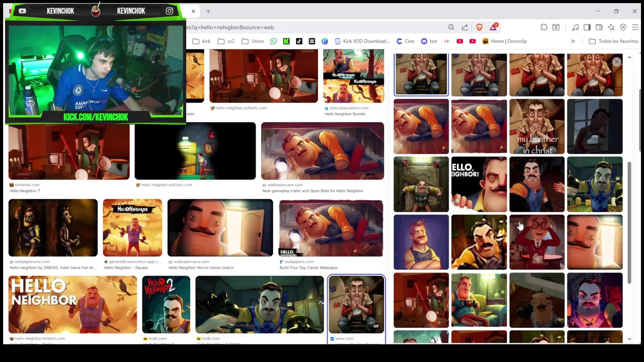Open the Extensions puzzle icon
This screenshot has height=362, width=644.
[x=544, y=27]
